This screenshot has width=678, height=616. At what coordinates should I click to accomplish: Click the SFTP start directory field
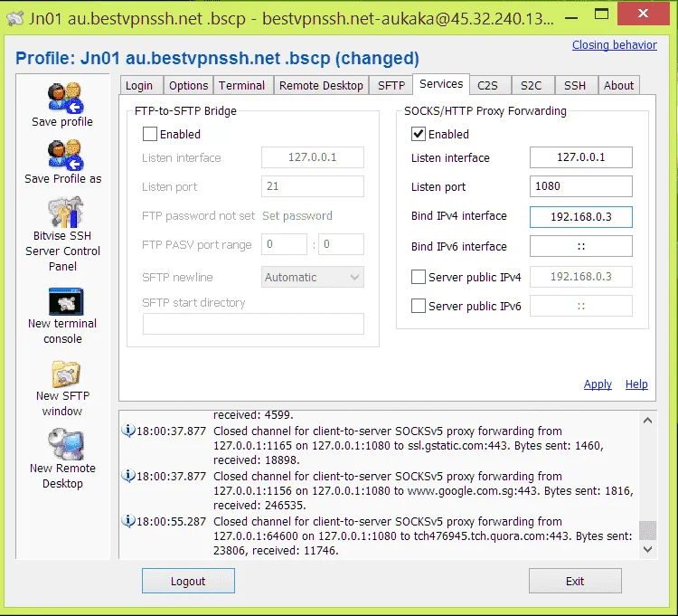[253, 324]
